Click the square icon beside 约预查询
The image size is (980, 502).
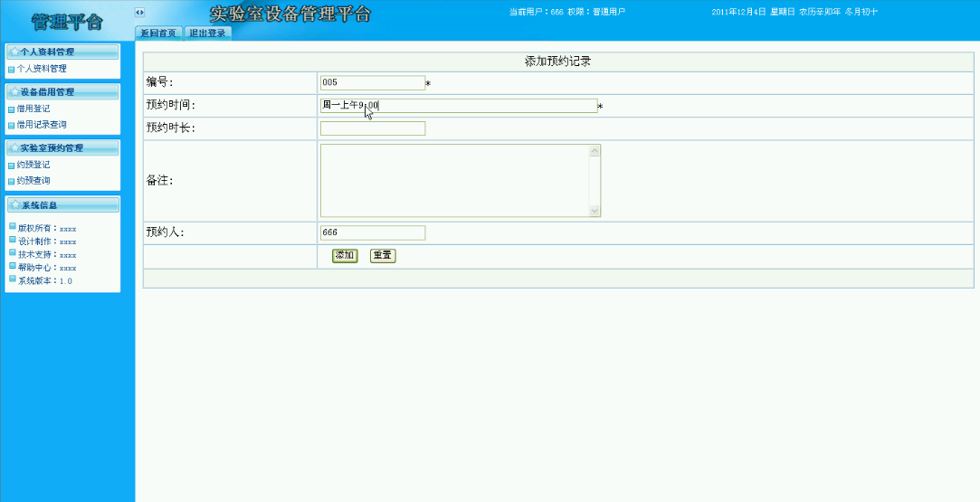(11, 181)
